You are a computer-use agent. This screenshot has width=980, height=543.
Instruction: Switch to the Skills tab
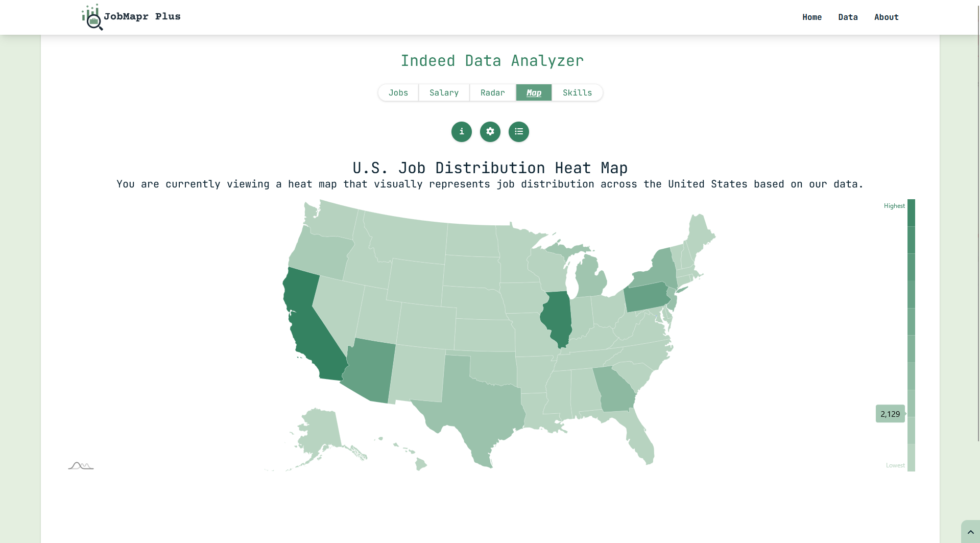point(578,92)
